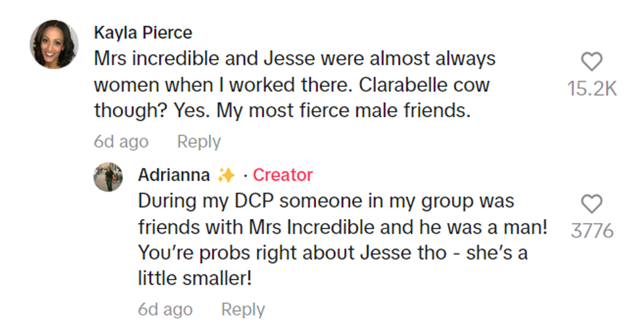Click the red Creator badge
This screenshot has height=331, width=644.
283,175
